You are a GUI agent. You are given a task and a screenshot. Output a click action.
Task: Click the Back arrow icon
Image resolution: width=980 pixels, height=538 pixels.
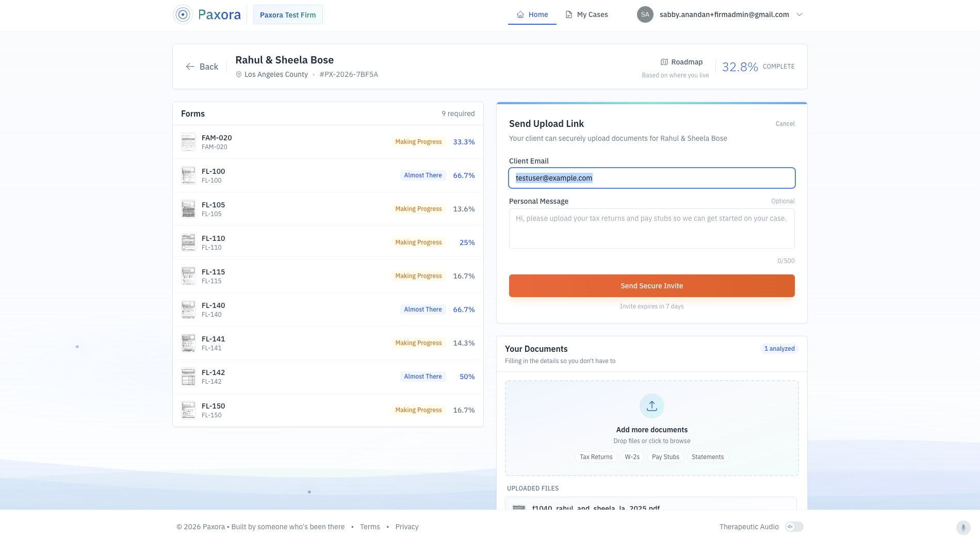click(x=190, y=67)
